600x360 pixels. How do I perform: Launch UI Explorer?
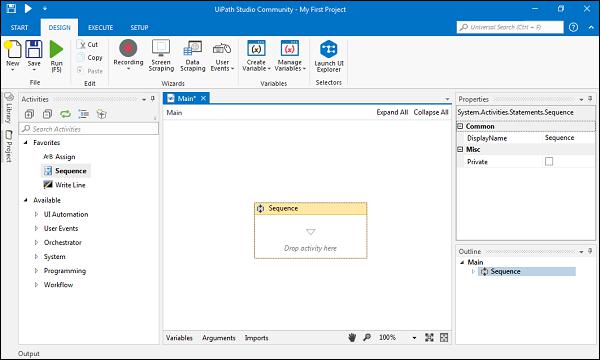pyautogui.click(x=329, y=56)
